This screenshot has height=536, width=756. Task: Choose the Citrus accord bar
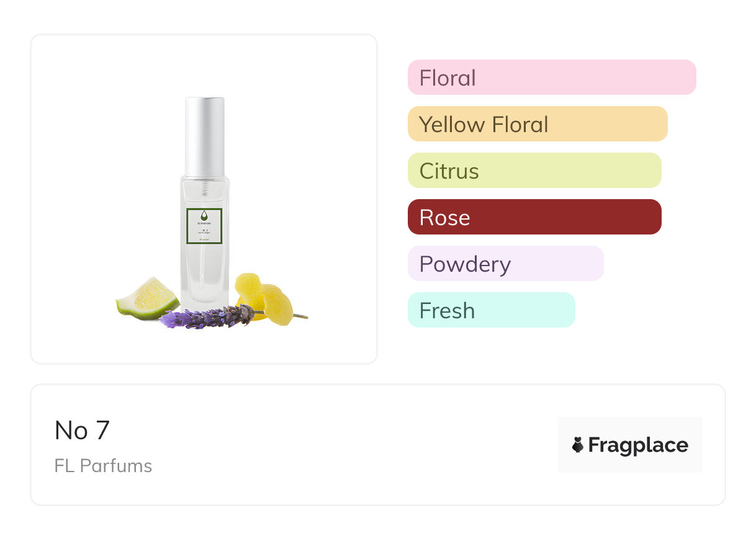534,171
